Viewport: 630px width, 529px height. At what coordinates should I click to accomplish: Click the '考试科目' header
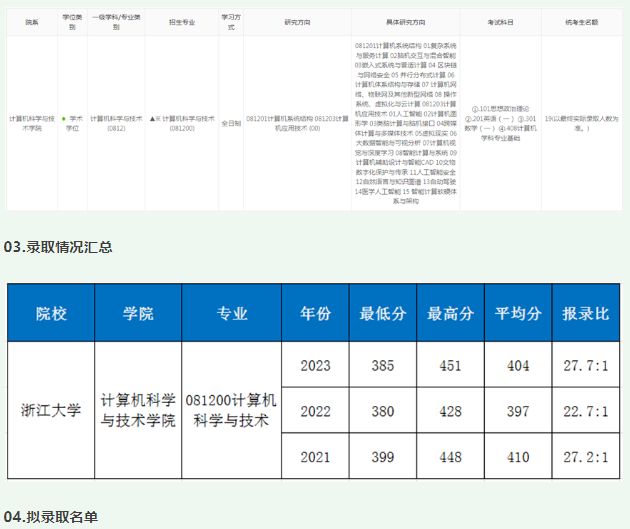pyautogui.click(x=501, y=22)
